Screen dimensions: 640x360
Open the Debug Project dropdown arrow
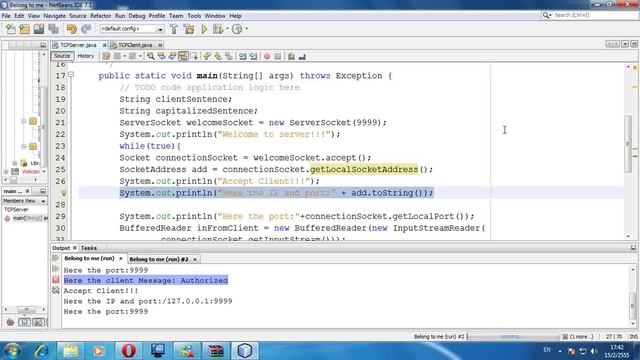(227, 29)
